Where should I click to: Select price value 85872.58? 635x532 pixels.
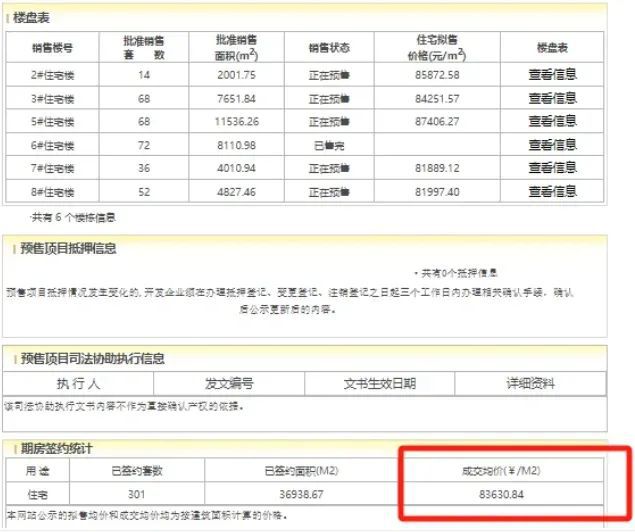437,75
